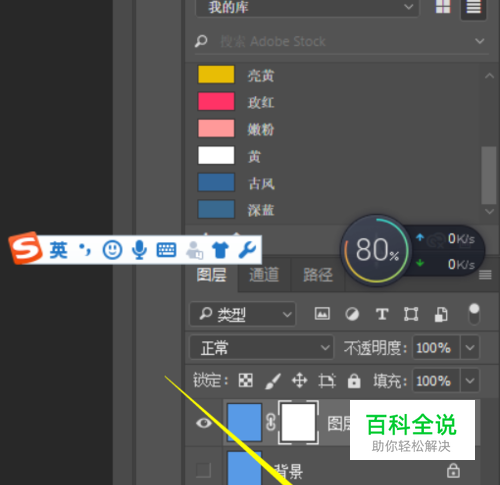Open Sogou skin shirt icon

coord(221,250)
